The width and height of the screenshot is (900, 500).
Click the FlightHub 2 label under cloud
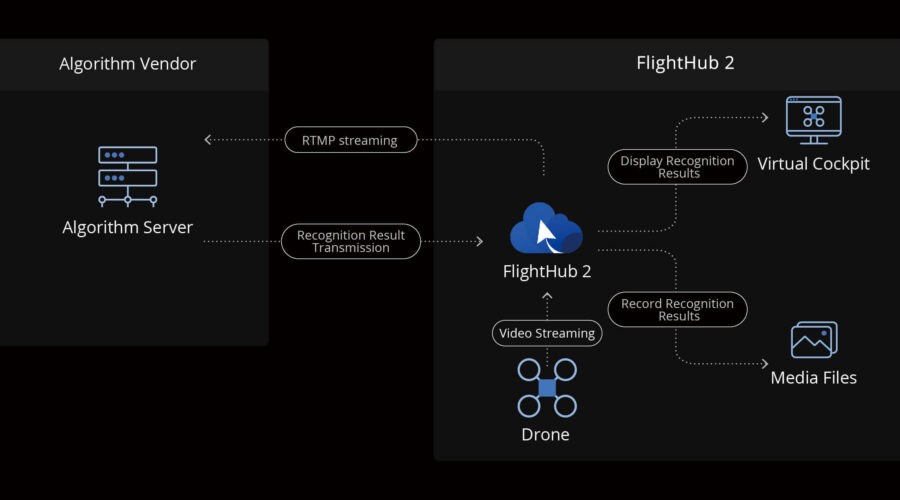pyautogui.click(x=546, y=271)
